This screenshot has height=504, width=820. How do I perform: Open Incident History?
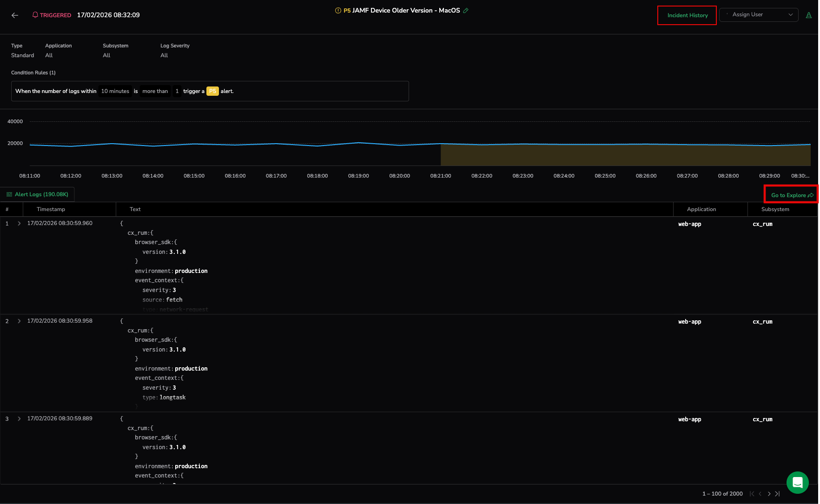[687, 15]
